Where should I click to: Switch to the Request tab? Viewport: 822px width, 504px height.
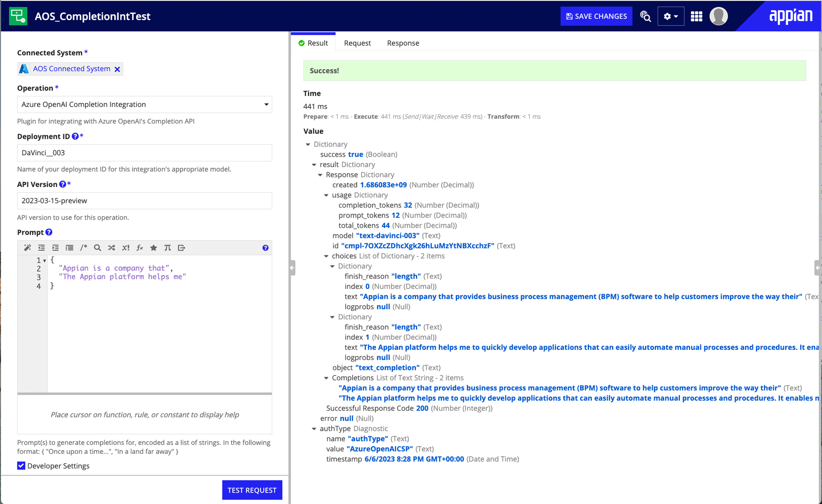(357, 43)
